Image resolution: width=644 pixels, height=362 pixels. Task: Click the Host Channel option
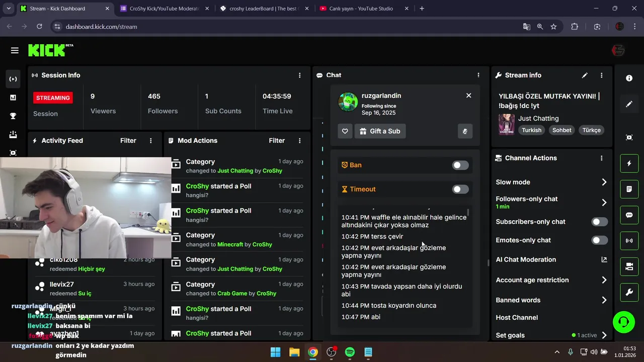(x=517, y=318)
